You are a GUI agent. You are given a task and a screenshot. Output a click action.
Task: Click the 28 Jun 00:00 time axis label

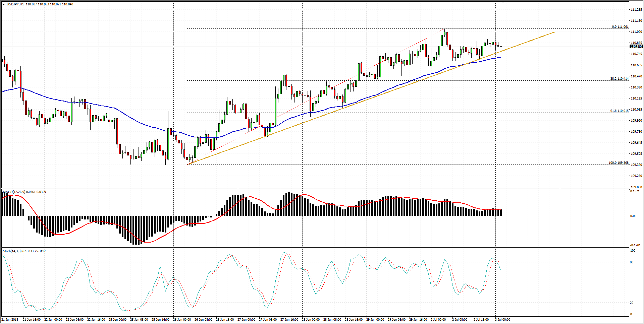point(311,320)
